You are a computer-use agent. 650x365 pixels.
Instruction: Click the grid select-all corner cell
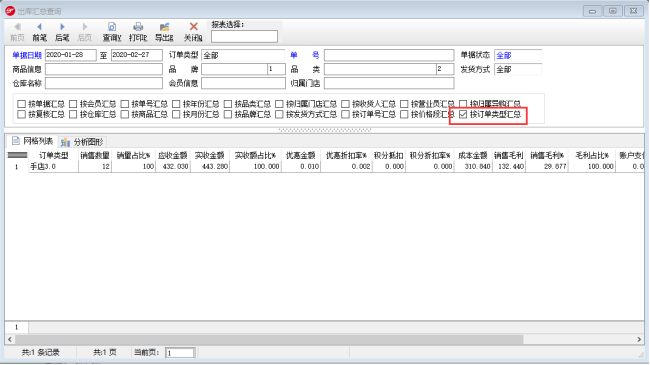[x=17, y=156]
